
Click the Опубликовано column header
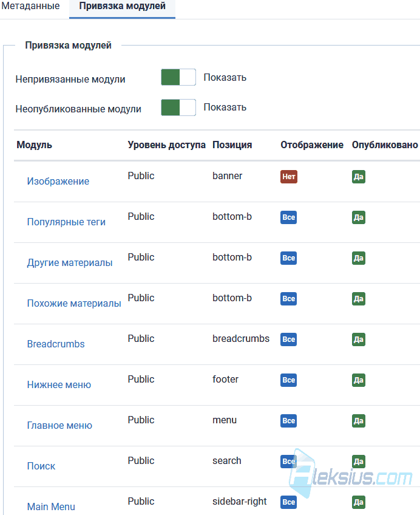[x=385, y=145]
